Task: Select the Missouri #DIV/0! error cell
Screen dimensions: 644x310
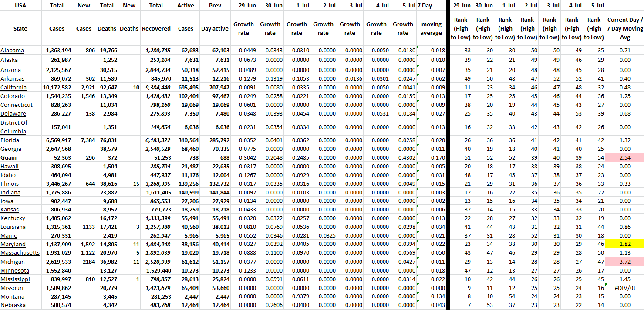Action: point(624,288)
